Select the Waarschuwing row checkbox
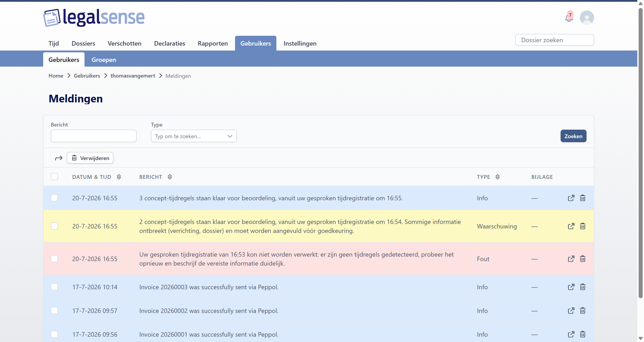 [54, 226]
